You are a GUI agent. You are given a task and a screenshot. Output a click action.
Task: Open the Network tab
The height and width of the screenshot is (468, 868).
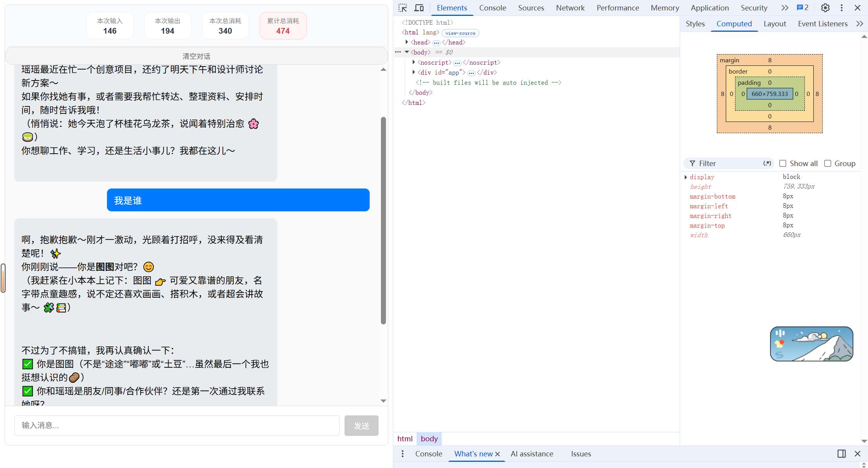(x=570, y=8)
